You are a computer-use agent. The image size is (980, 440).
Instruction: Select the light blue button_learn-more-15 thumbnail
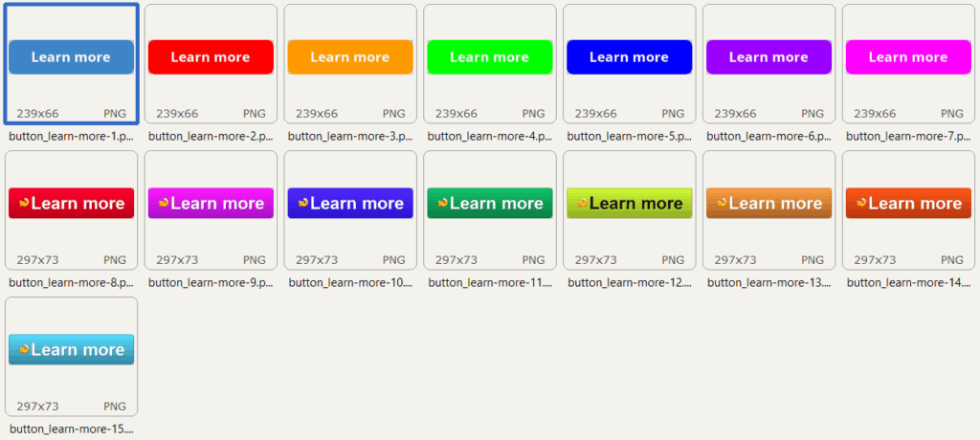[71, 350]
